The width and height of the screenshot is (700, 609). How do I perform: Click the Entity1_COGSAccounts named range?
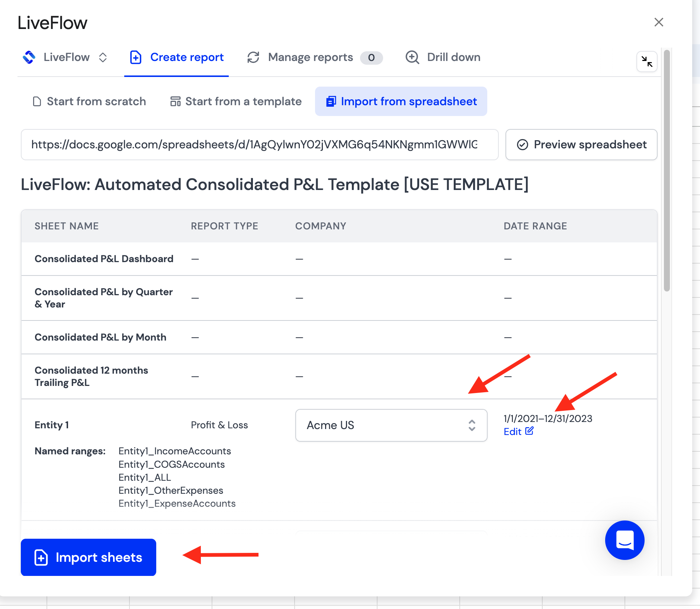(x=172, y=464)
